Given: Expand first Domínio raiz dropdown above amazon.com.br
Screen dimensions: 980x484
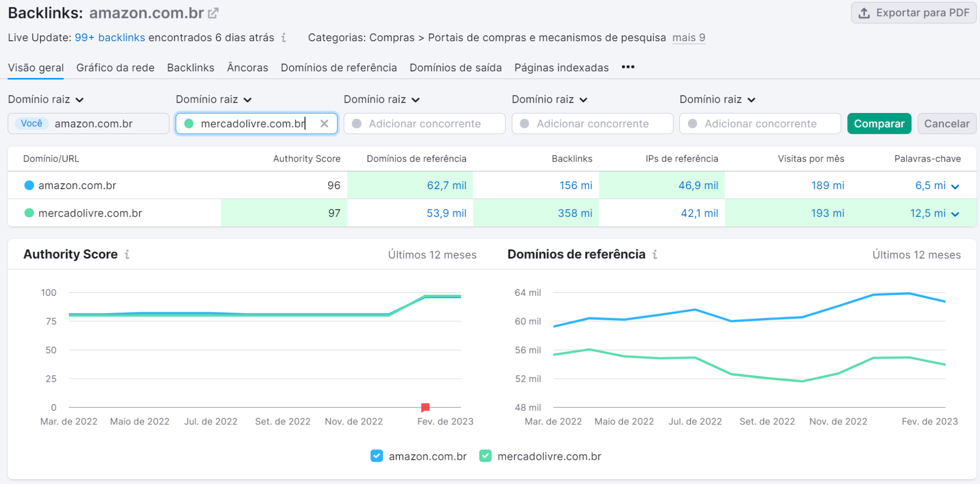Looking at the screenshot, I should (46, 99).
